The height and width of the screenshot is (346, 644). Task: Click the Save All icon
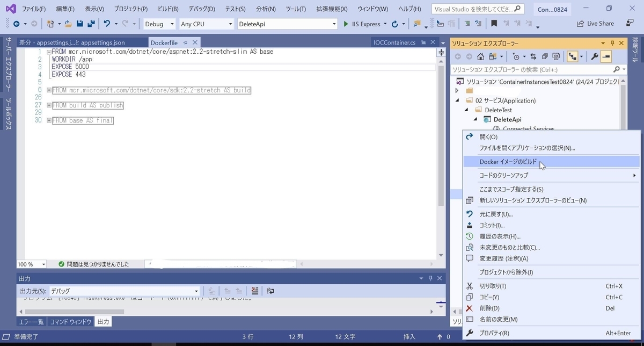tap(91, 24)
